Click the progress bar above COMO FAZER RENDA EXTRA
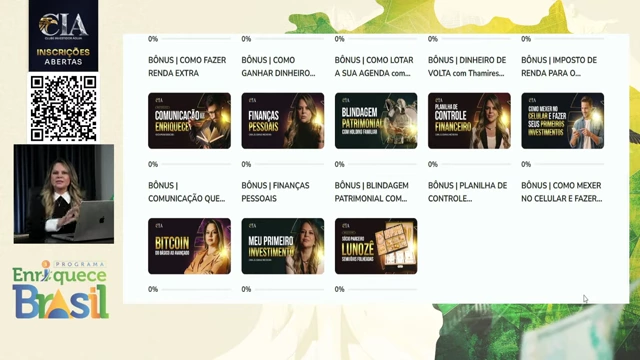Screen dimensions: 640x360 [x=196, y=39]
